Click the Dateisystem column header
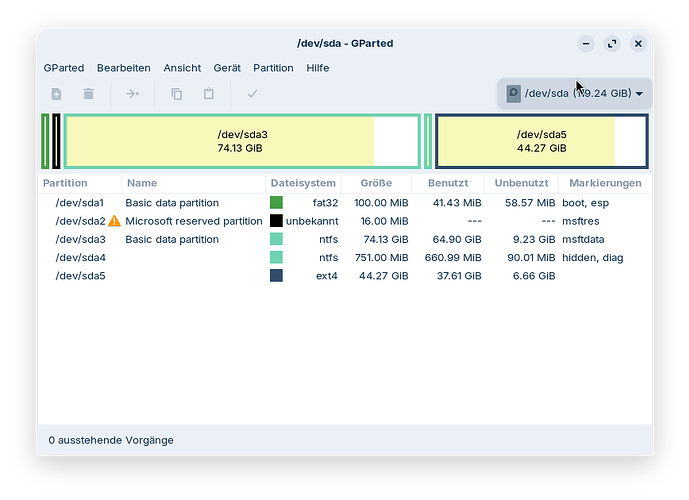This screenshot has width=689, height=500. pos(303,183)
